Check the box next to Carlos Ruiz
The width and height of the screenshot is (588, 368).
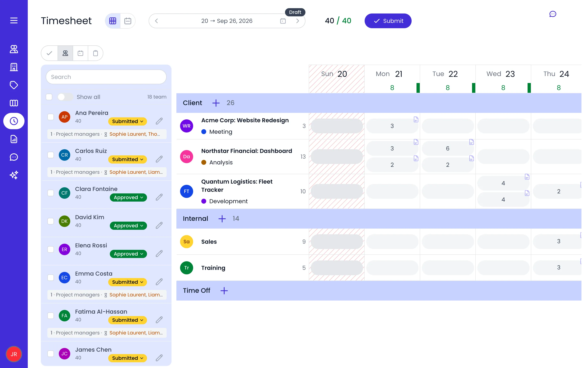pos(51,155)
